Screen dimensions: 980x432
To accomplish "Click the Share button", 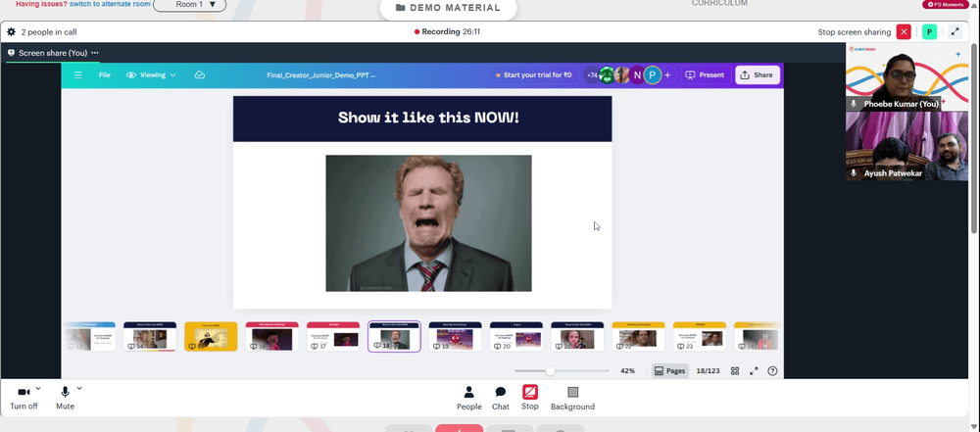I will [x=757, y=75].
